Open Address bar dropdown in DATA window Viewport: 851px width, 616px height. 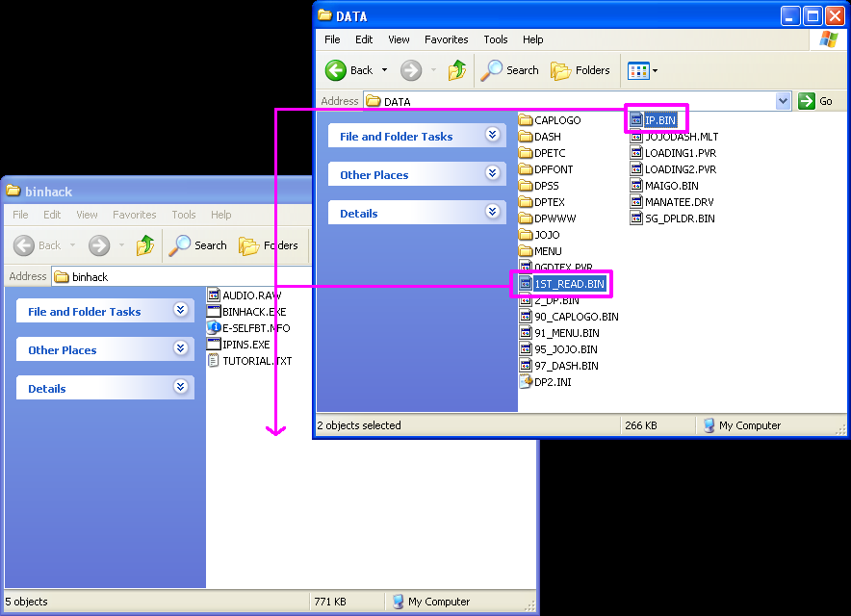pos(783,101)
